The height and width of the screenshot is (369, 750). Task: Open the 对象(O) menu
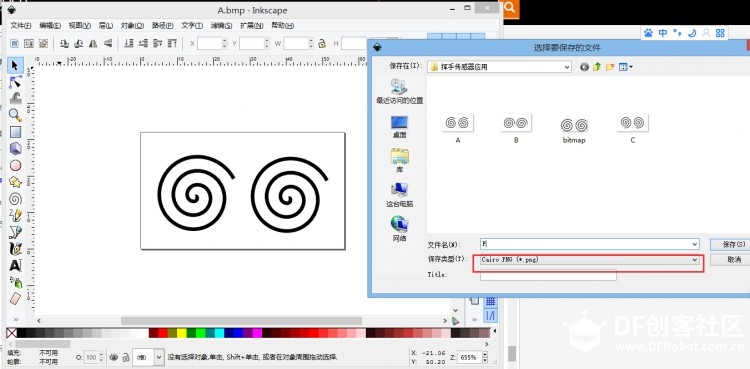coord(132,25)
